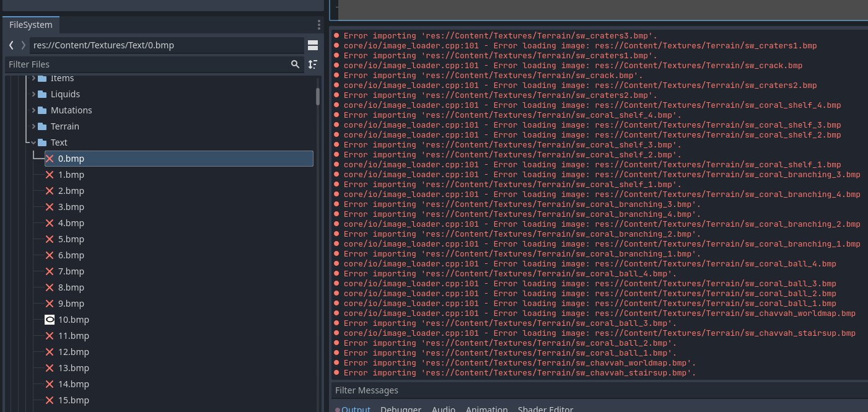Click the Filter Messages input field
Screen dimensions: 868x412
pos(595,390)
